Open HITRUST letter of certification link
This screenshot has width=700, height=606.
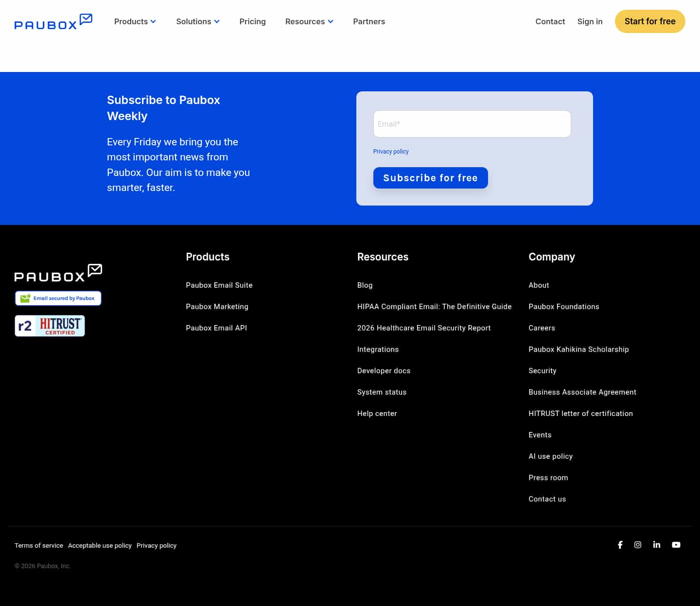pos(581,414)
